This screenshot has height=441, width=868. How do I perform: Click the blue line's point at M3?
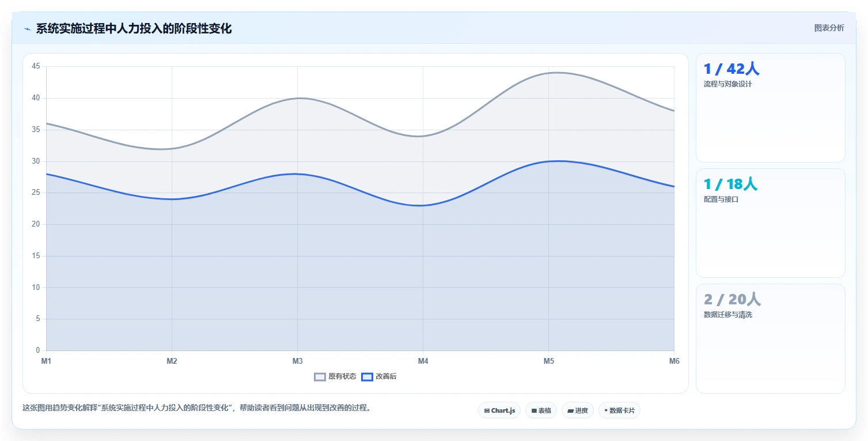pyautogui.click(x=297, y=174)
